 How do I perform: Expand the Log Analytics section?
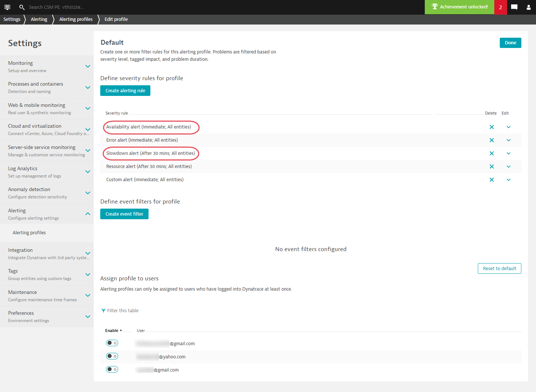pyautogui.click(x=88, y=172)
